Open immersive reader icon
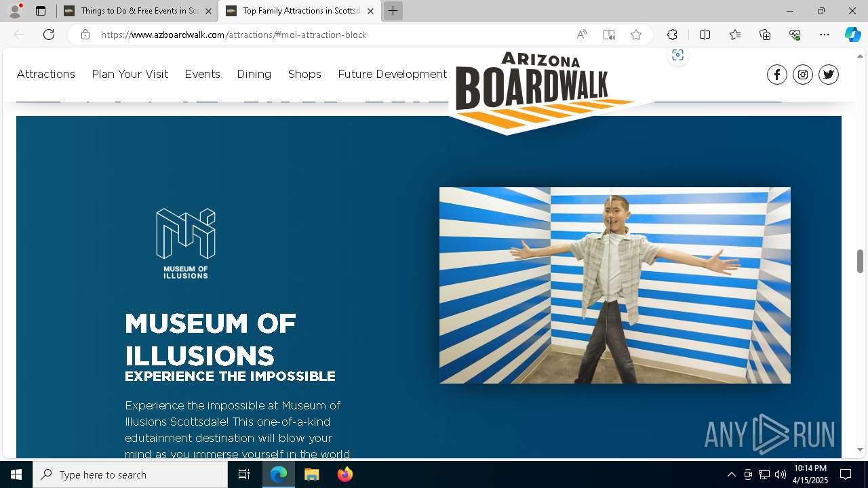 609,35
